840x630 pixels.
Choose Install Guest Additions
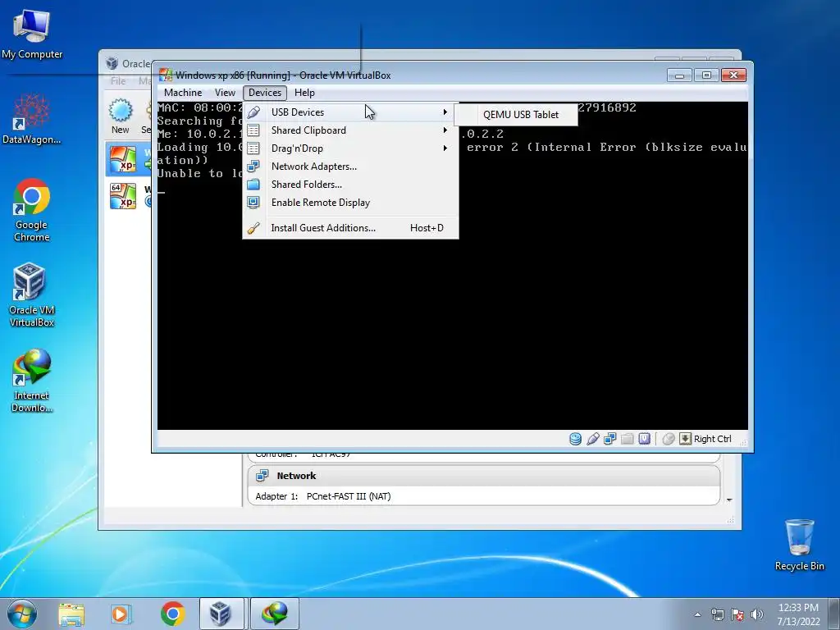350,228
